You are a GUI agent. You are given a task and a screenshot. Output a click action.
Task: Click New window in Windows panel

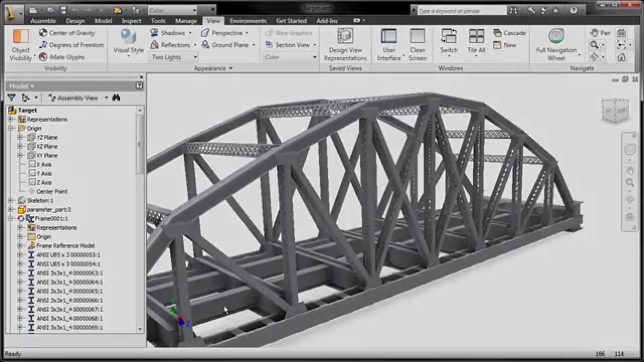click(x=505, y=45)
